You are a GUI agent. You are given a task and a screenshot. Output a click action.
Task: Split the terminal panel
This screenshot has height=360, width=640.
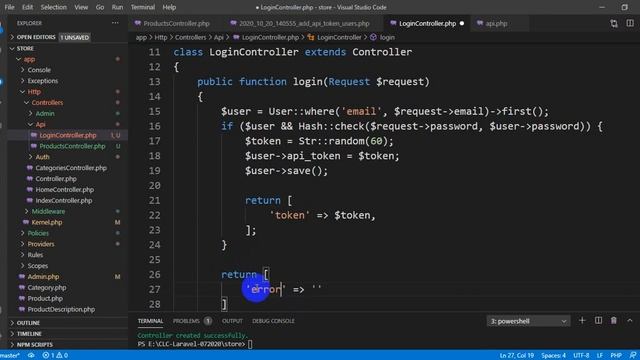(598, 321)
